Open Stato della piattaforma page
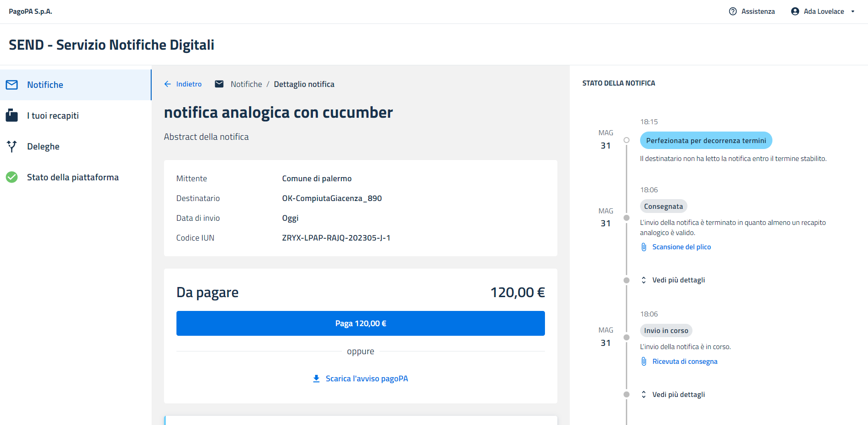Image resolution: width=868 pixels, height=425 pixels. (x=73, y=177)
